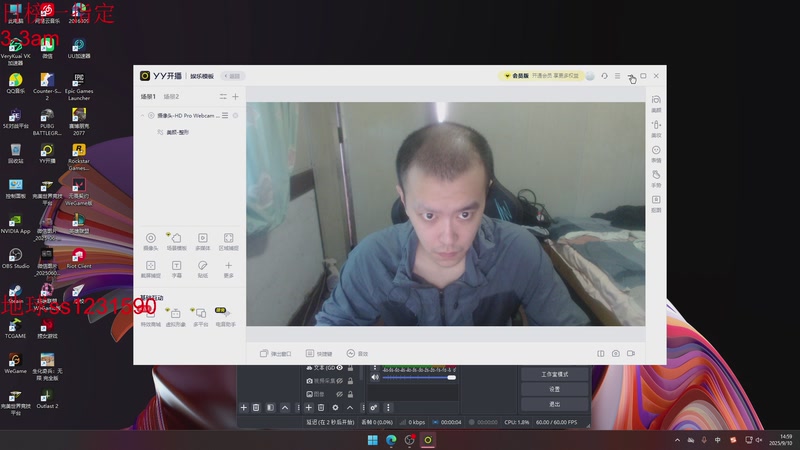Click the 弹出窗口 pop-out window button
Screen dimensions: 800x450
click(x=276, y=354)
